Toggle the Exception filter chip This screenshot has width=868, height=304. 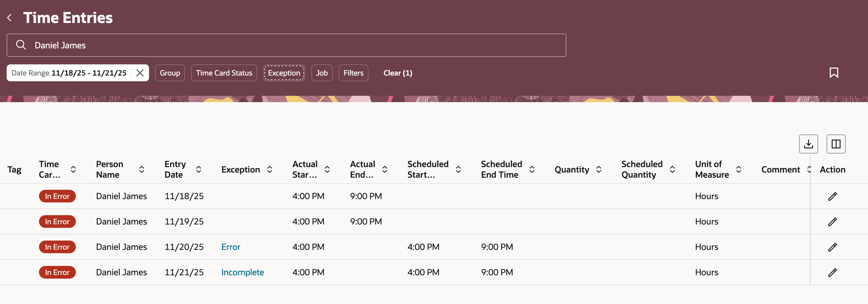coord(284,73)
